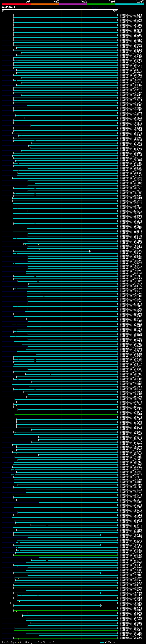Select UniRef100_C6TN48 label
This screenshot has width=146, height=644.
[x=131, y=63]
